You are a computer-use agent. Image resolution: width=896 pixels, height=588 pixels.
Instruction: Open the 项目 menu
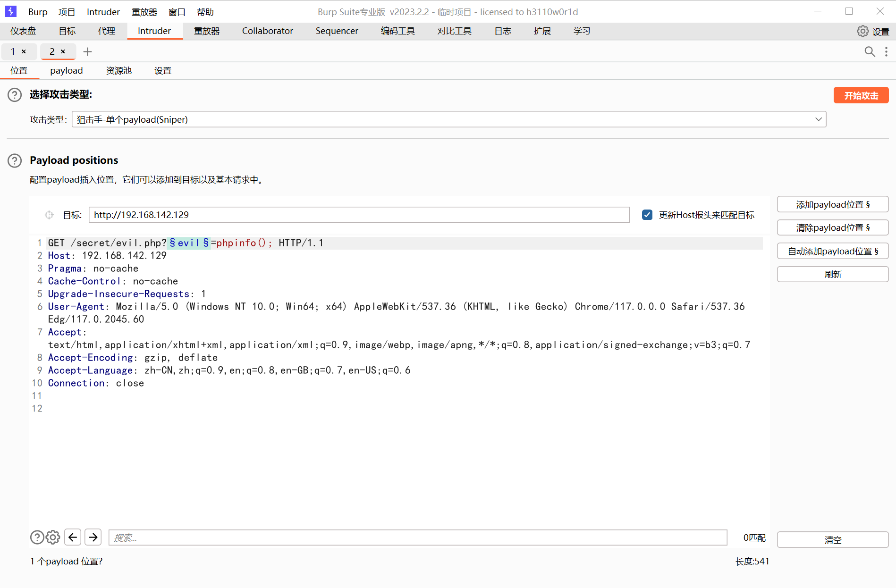click(x=67, y=12)
